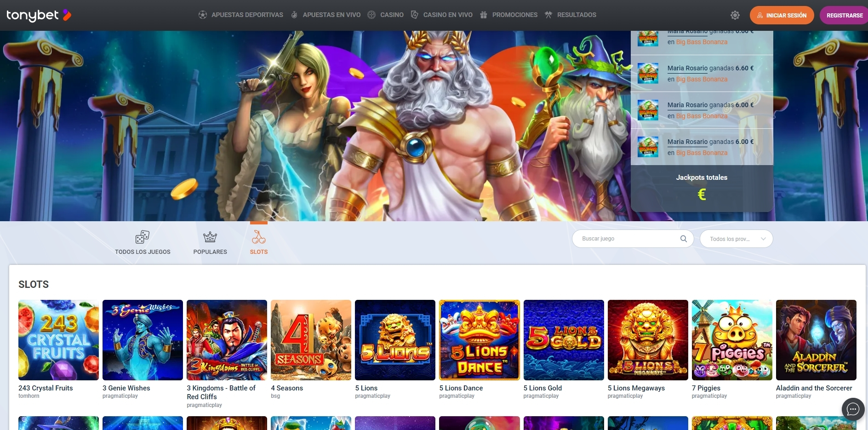The width and height of the screenshot is (868, 430).
Task: Click the cherries icon for Slots
Action: click(259, 237)
